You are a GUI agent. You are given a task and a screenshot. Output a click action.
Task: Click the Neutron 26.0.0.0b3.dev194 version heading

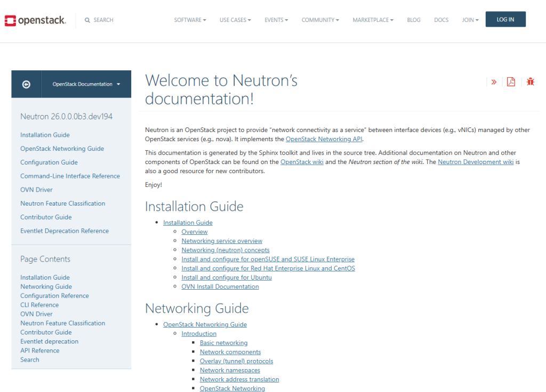pyautogui.click(x=66, y=117)
